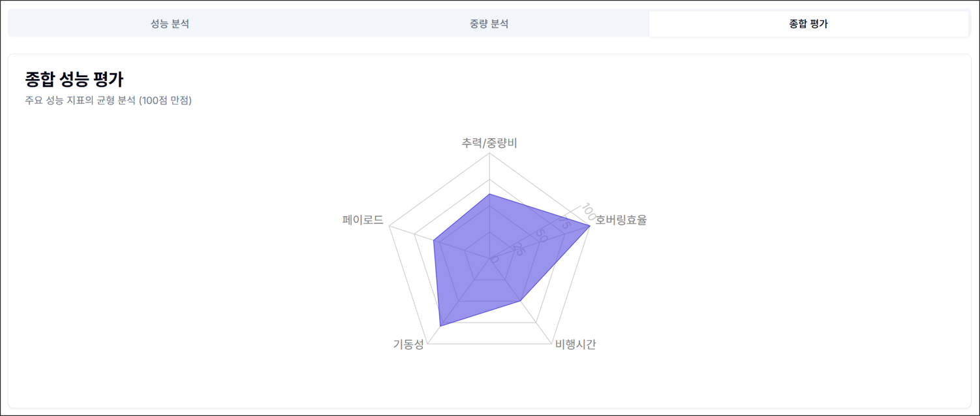Click the 페이로드 axis label

[x=363, y=220]
